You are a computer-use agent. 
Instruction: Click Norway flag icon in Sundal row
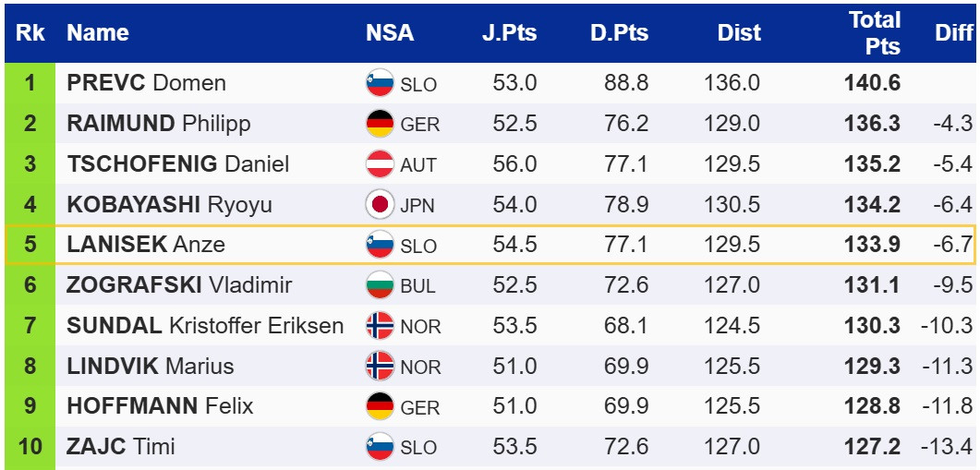click(380, 326)
